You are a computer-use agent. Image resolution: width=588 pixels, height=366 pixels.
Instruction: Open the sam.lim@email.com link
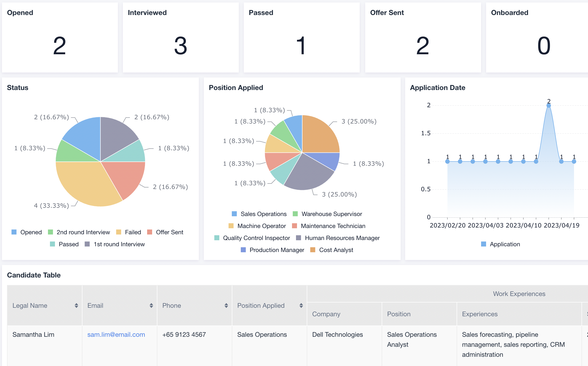click(x=116, y=334)
